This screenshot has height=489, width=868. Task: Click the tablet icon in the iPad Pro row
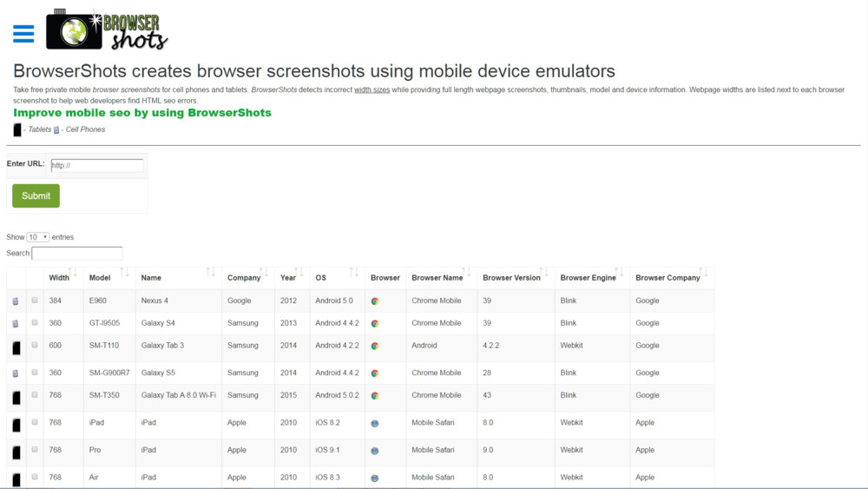click(x=16, y=453)
